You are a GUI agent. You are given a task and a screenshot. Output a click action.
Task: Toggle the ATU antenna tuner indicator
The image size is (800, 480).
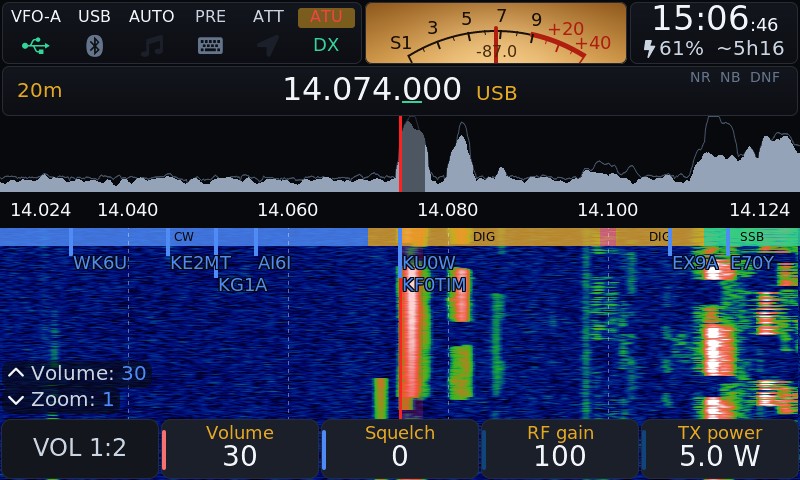click(x=326, y=17)
